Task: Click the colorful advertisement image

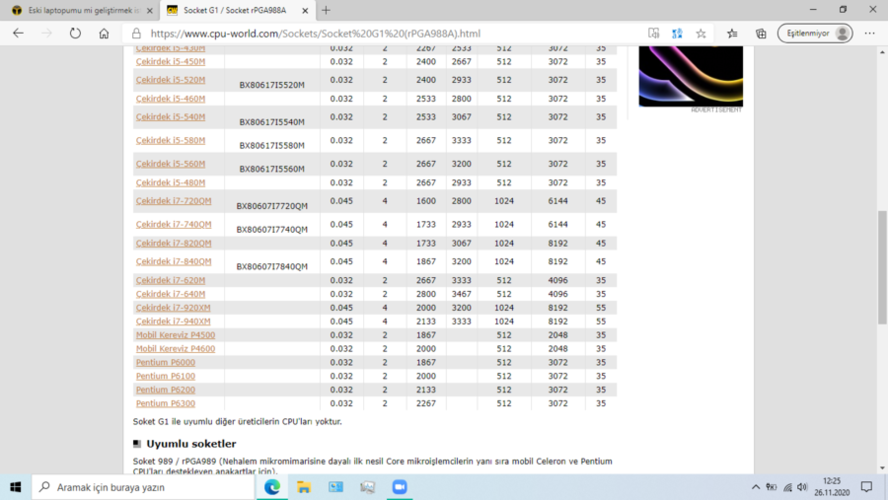Action: [x=690, y=76]
